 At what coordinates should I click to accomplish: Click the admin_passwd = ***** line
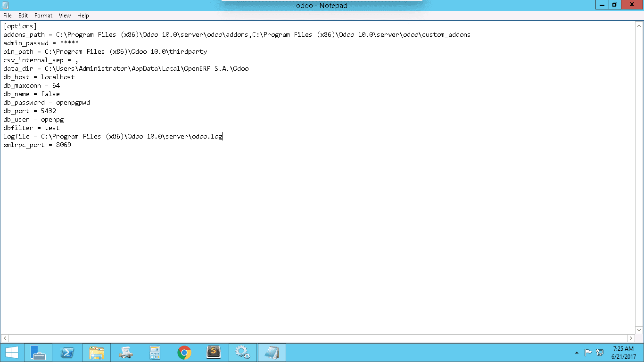41,43
